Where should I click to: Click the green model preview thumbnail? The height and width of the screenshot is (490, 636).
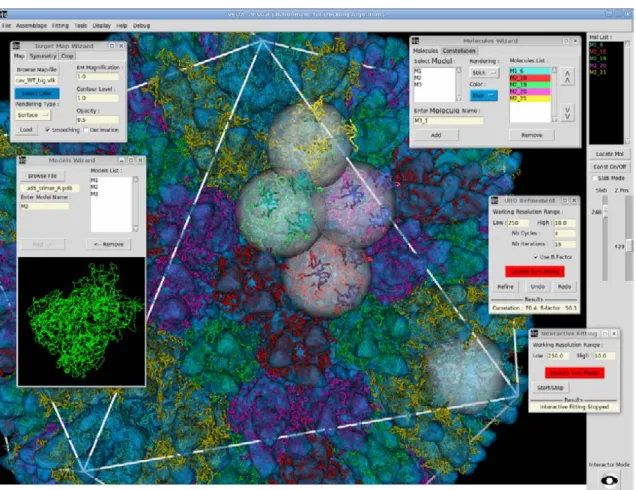[81, 321]
